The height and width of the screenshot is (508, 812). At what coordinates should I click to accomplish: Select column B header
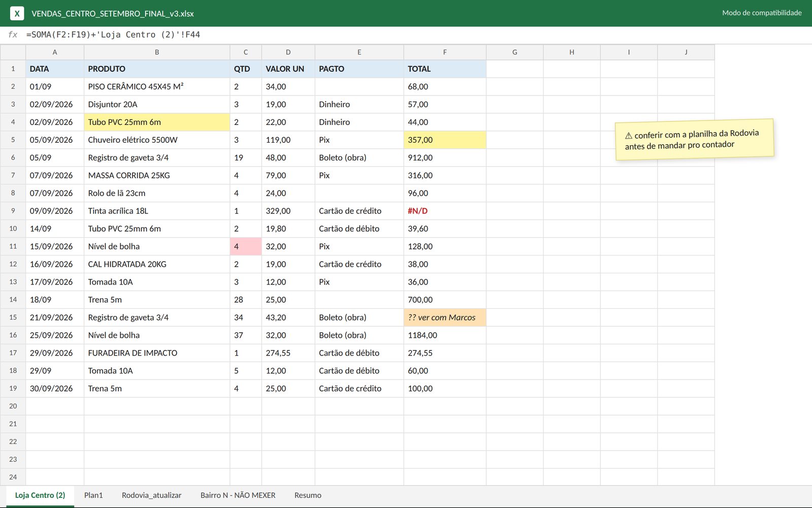click(x=157, y=52)
